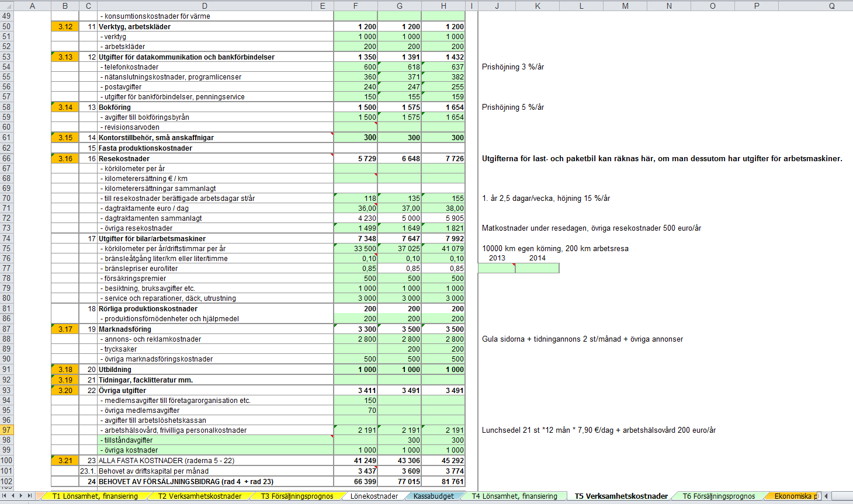Click the Prishöjning 3 %/år note
This screenshot has width=853, height=504.
click(513, 67)
